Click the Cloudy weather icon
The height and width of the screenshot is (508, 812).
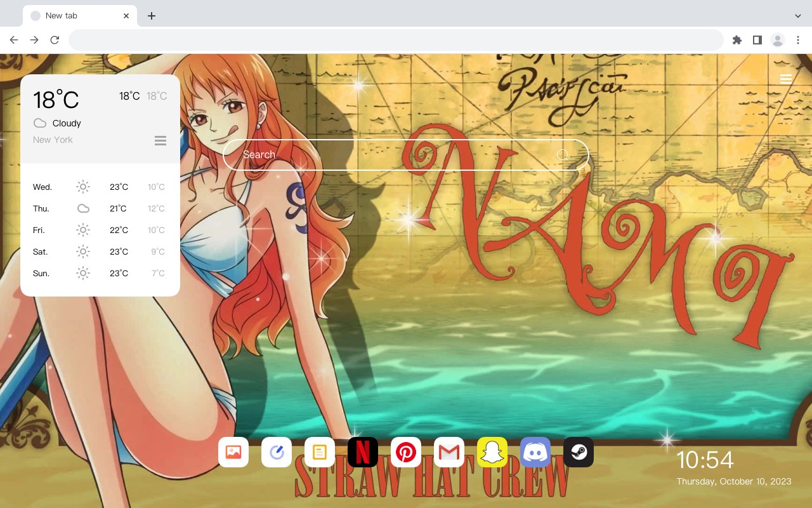point(40,123)
